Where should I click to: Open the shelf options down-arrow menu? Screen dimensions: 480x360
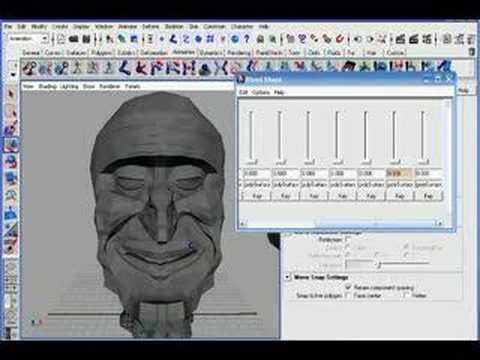(x=13, y=74)
